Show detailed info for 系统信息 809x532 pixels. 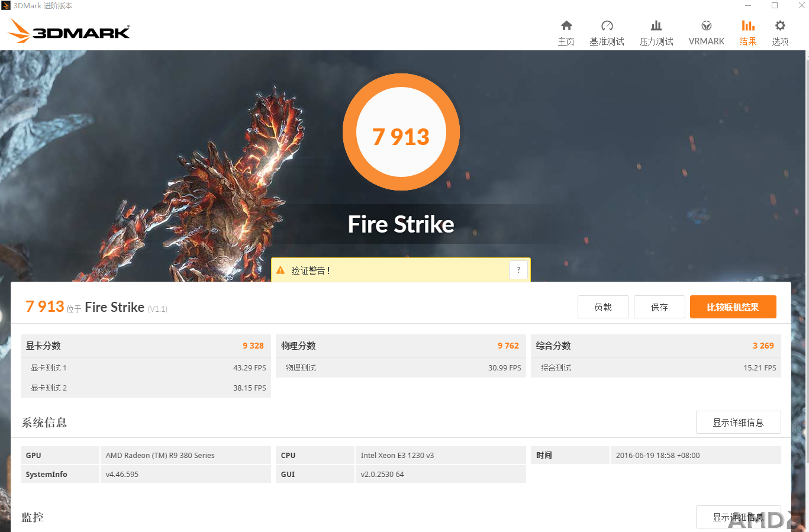(738, 422)
